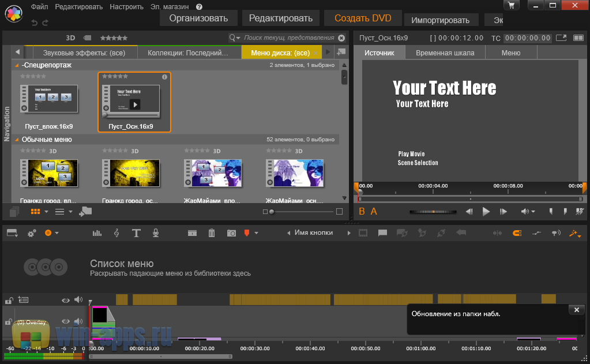The height and width of the screenshot is (364, 590).
Task: Toggle visibility eye on Overlay track
Action: tap(66, 321)
